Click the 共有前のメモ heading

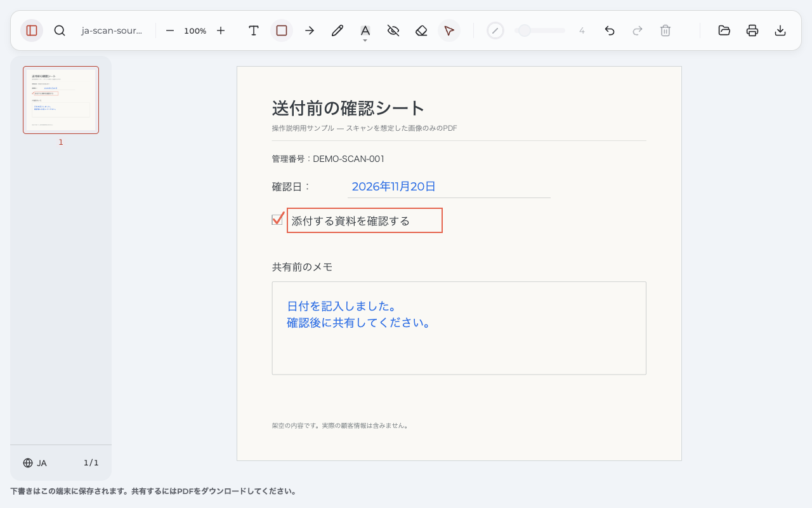pyautogui.click(x=302, y=267)
